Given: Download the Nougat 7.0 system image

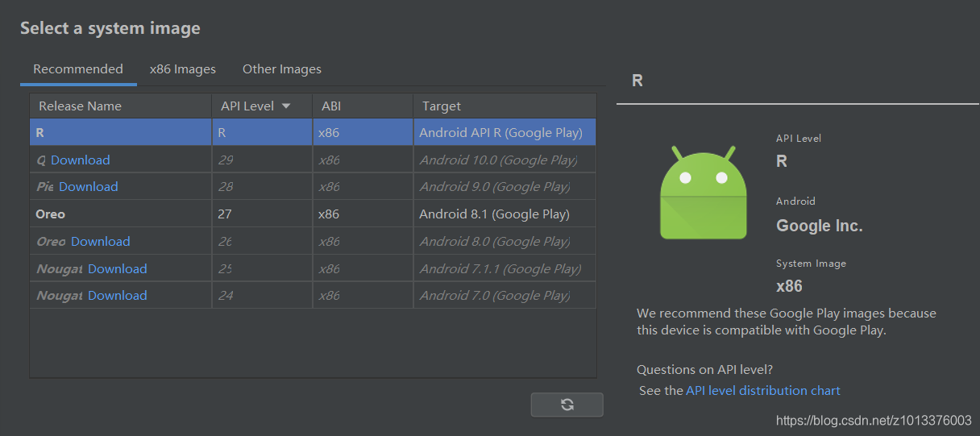Looking at the screenshot, I should tap(118, 295).
